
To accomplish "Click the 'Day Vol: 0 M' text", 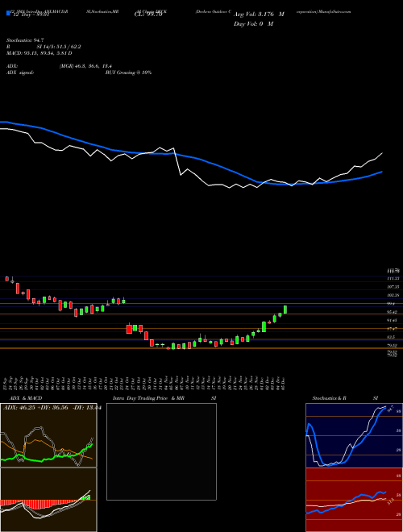I will click(253, 24).
